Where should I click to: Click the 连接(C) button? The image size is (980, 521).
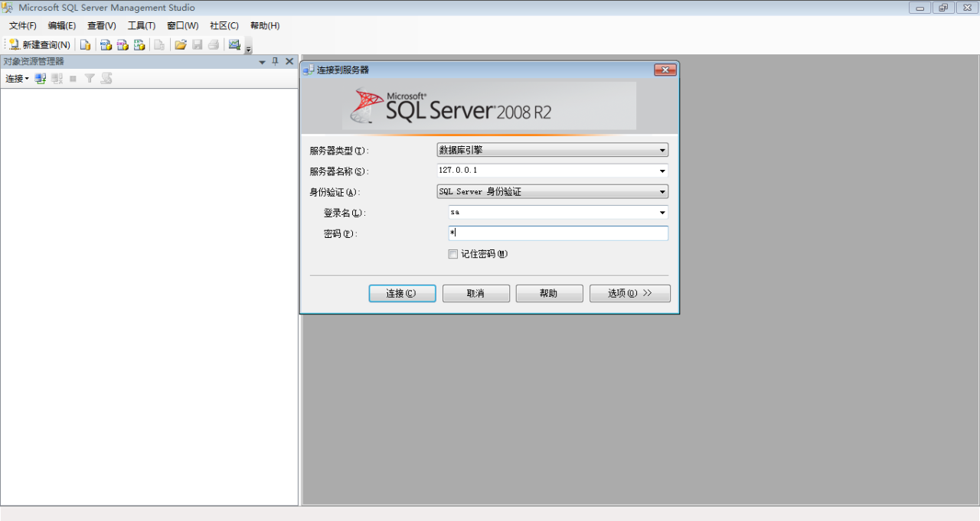pos(403,294)
